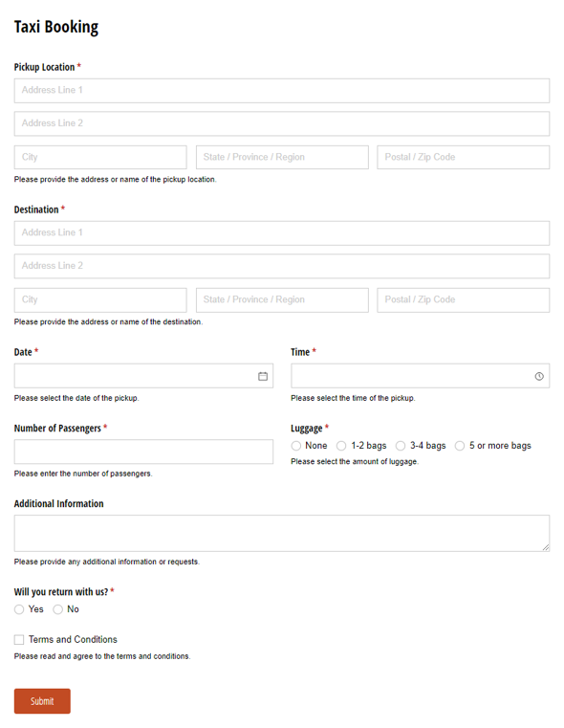Image resolution: width=564 pixels, height=728 pixels.
Task: Click 'Please select the amount of luggage.' hint
Action: click(x=355, y=461)
